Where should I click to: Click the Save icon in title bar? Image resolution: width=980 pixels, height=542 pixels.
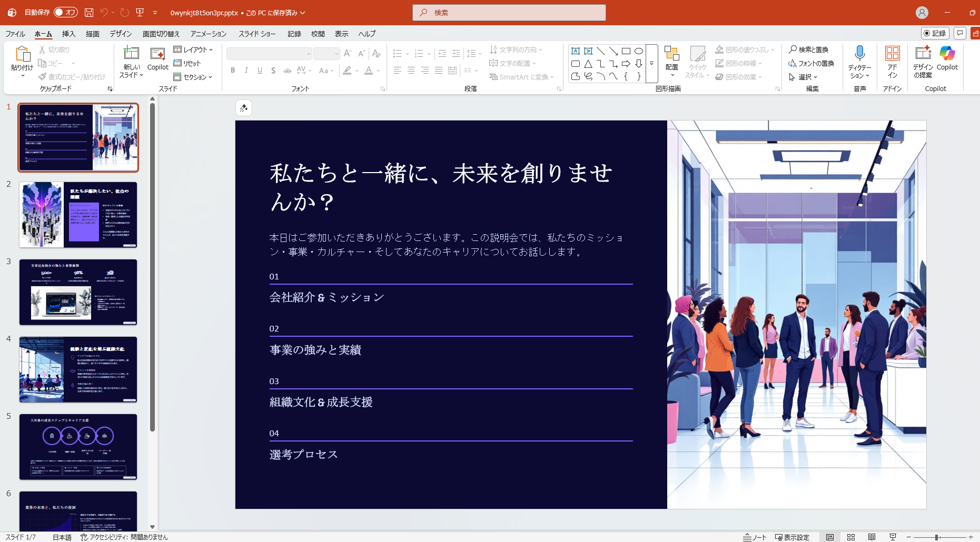tap(89, 12)
